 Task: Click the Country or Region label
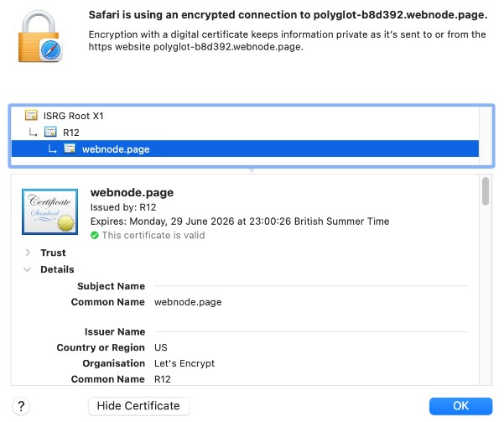101,347
